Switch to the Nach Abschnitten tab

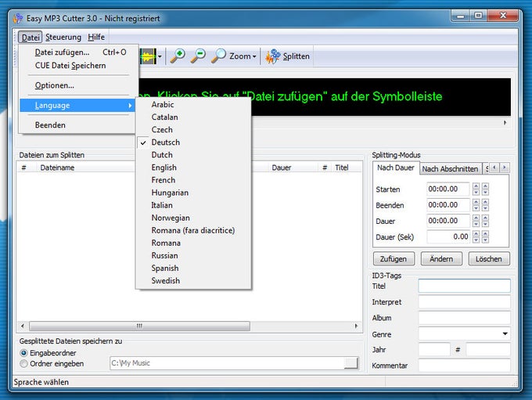[450, 169]
